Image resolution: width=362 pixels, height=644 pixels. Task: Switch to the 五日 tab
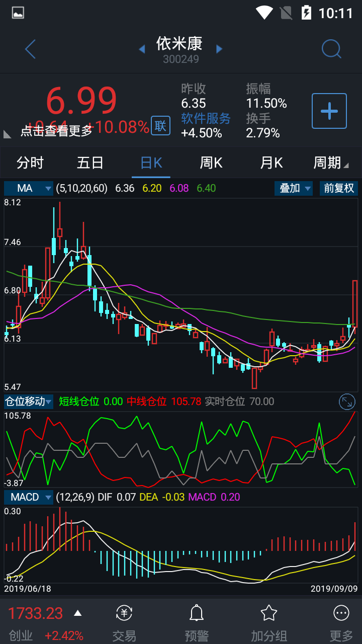coord(90,163)
